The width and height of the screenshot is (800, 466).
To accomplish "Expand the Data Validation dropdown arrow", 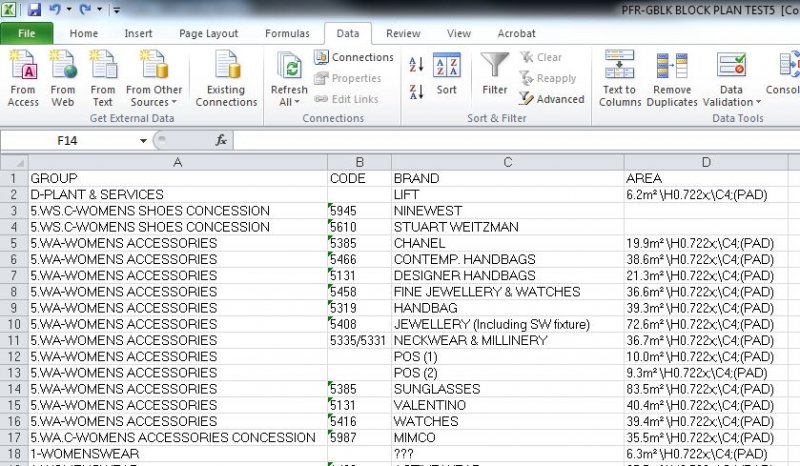I will coord(758,102).
